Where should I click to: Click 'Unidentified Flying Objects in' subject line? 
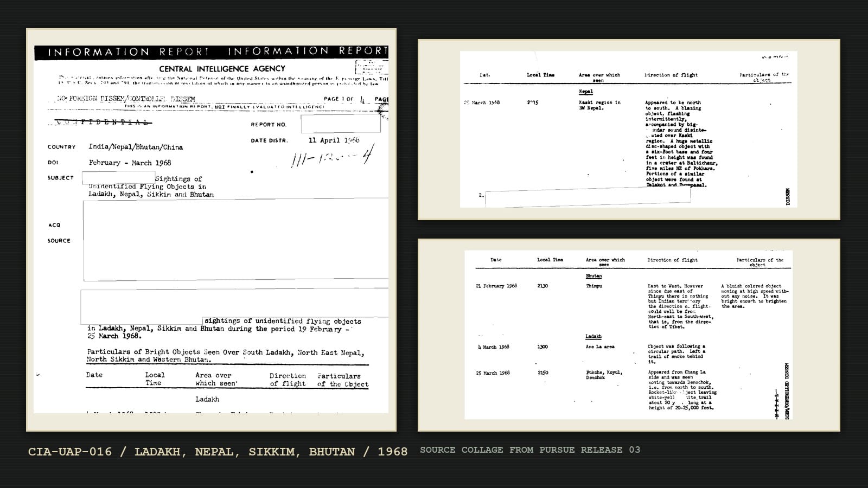pos(148,187)
